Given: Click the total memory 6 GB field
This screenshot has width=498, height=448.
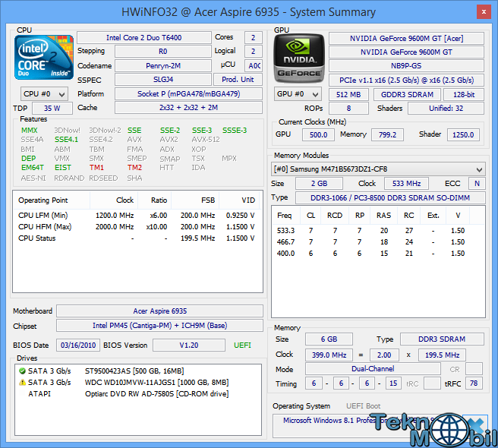Looking at the screenshot, I should click(x=329, y=339).
